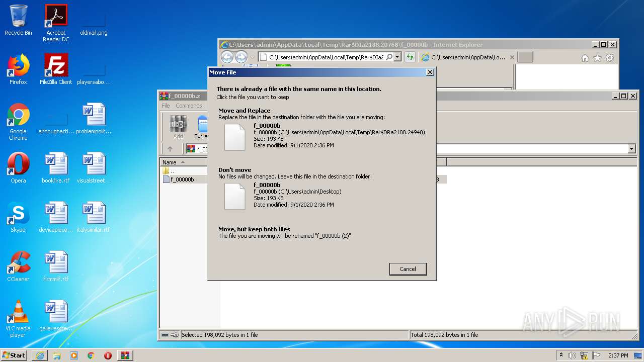Click Internet Explorer back button

pos(227,57)
